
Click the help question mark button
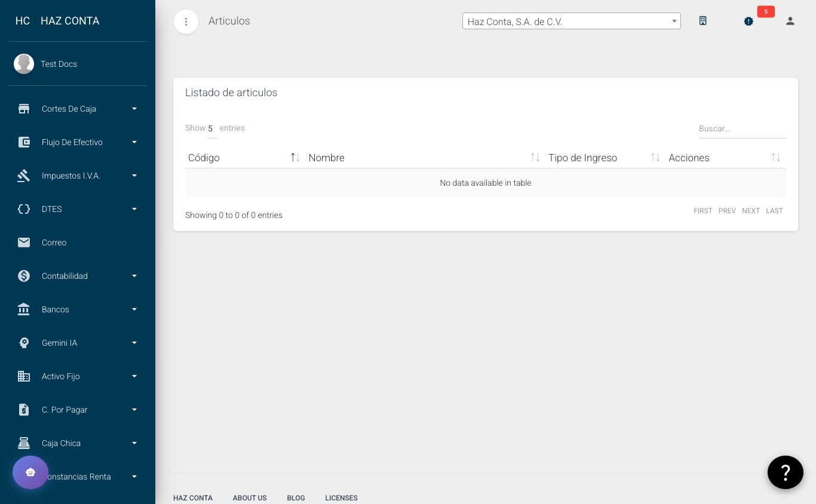(x=786, y=472)
